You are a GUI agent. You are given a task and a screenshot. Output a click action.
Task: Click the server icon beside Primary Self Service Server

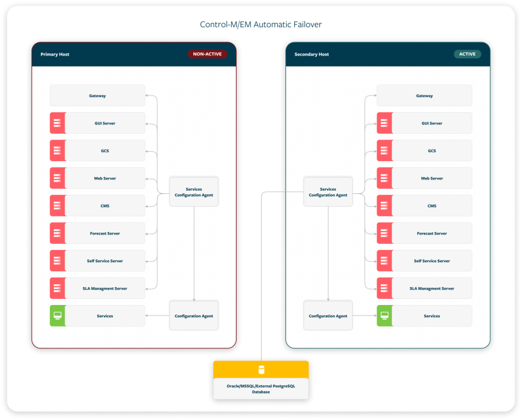57,261
